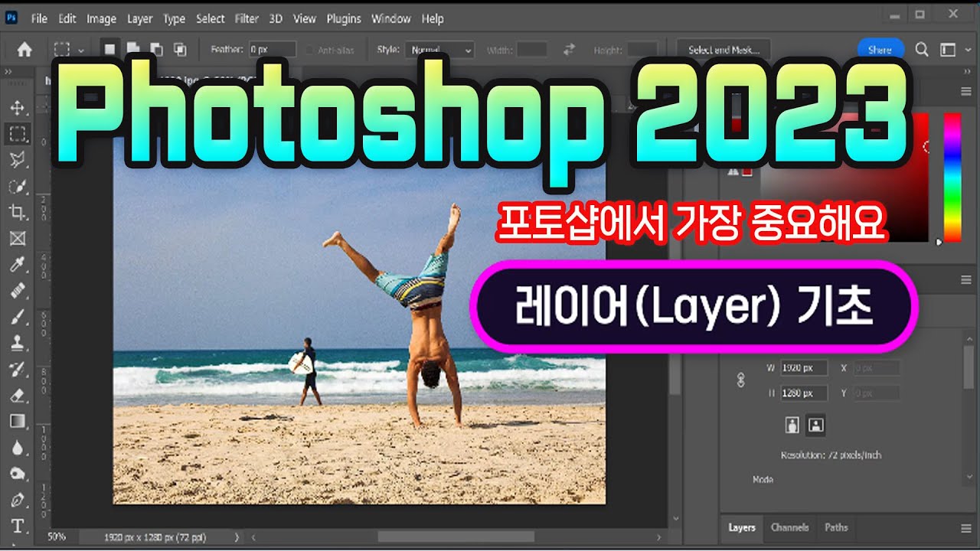
Task: Select the Horizontal Type tool
Action: (18, 526)
